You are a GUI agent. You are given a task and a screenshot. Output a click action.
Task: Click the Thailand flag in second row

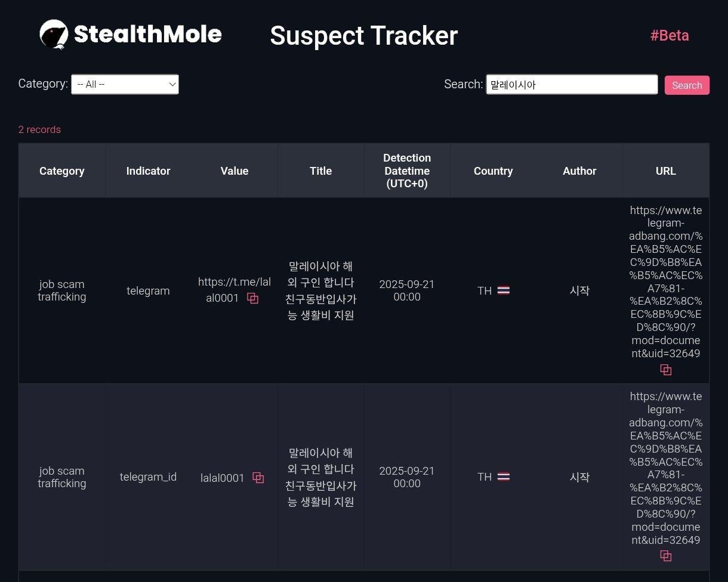click(504, 477)
